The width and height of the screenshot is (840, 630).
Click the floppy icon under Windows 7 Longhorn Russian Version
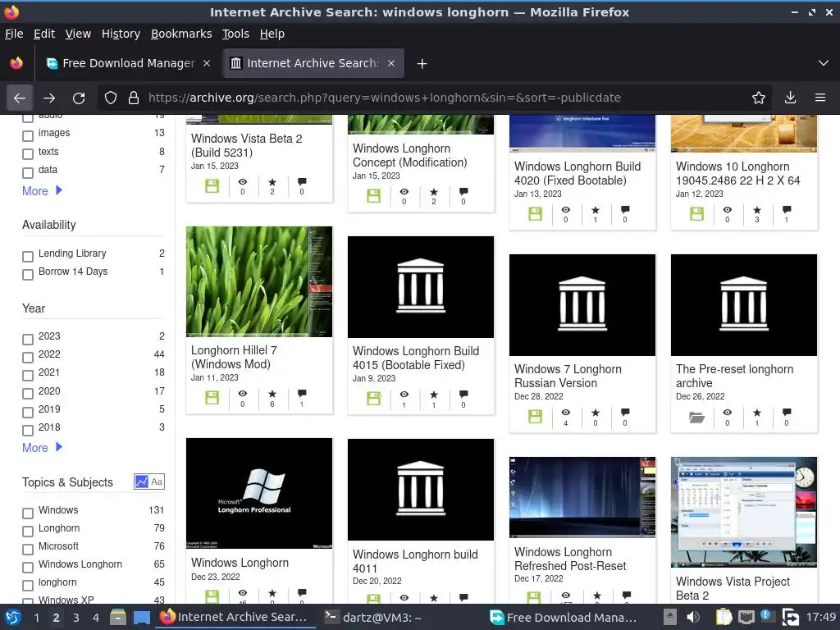[535, 416]
